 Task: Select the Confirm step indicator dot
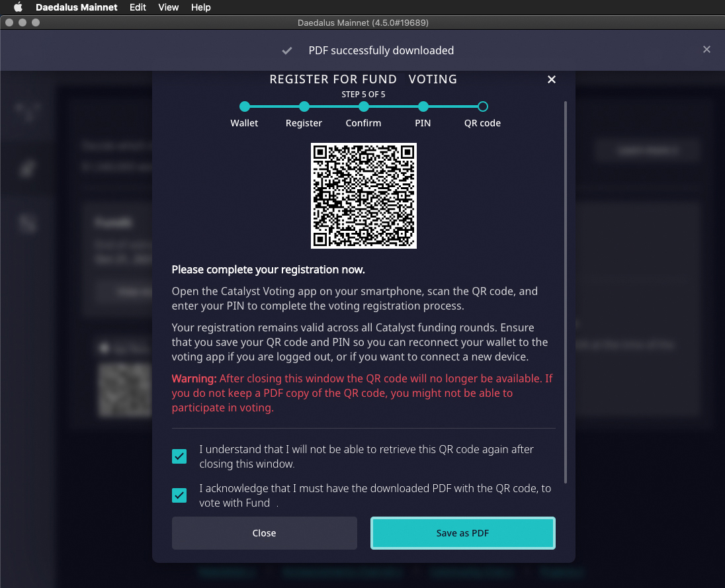click(x=364, y=106)
